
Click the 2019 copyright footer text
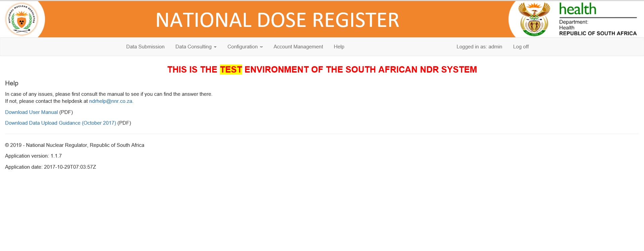75,145
